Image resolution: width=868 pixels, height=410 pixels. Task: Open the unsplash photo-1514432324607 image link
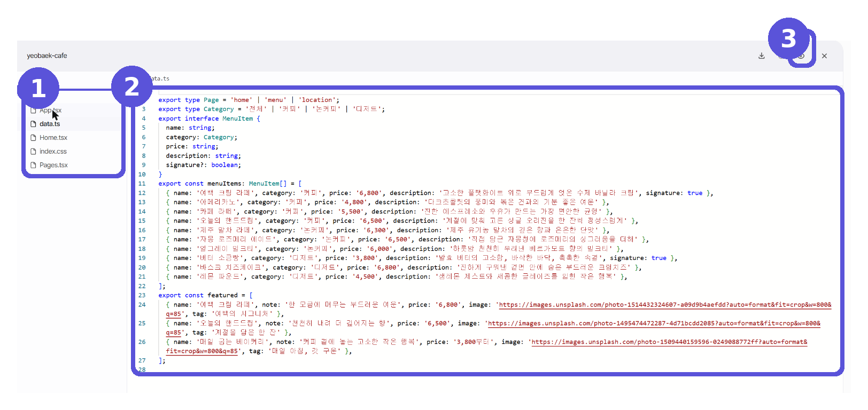point(665,305)
